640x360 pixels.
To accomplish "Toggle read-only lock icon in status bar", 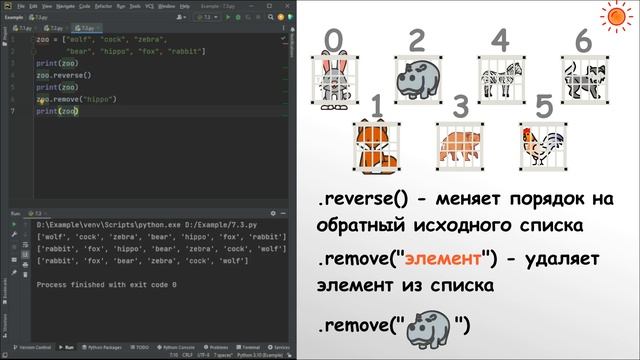I will coord(289,356).
